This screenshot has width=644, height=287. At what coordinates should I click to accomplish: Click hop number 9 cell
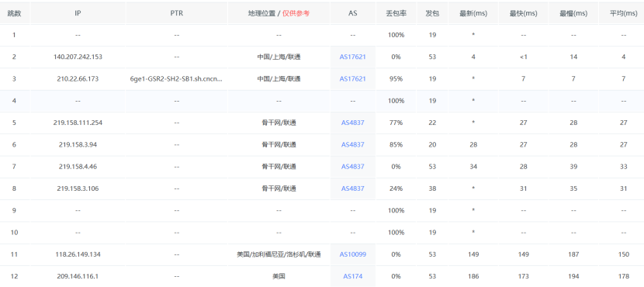(x=15, y=211)
